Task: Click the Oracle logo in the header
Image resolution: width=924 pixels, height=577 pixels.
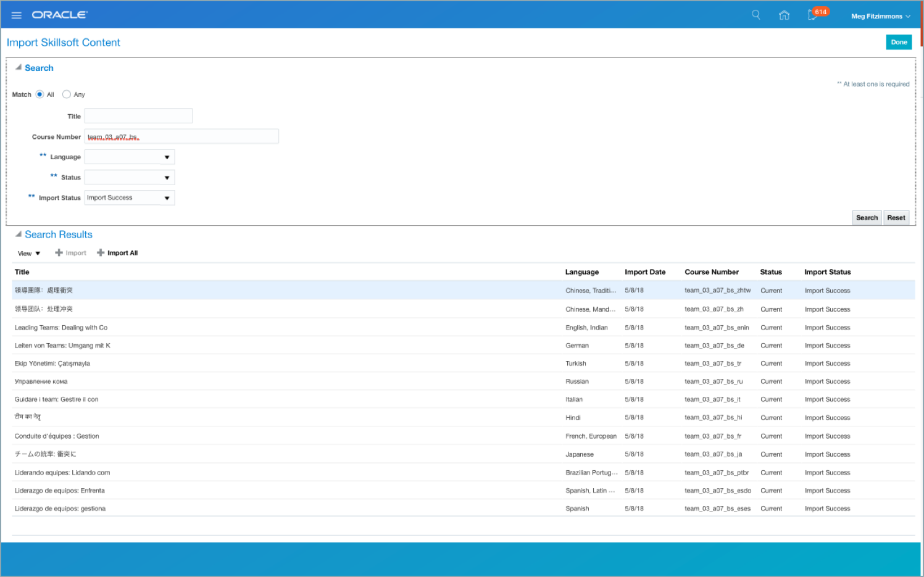Action: click(x=59, y=15)
